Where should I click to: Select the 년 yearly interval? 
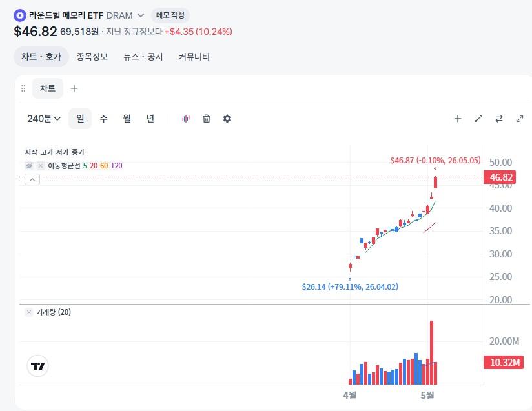(150, 119)
